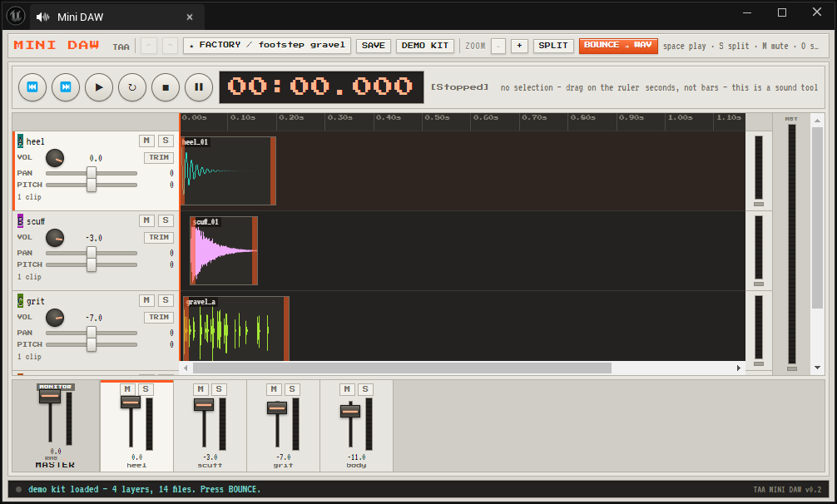The image size is (837, 504).
Task: Click the horizontal timeline scrollbar thumb
Action: pos(402,368)
